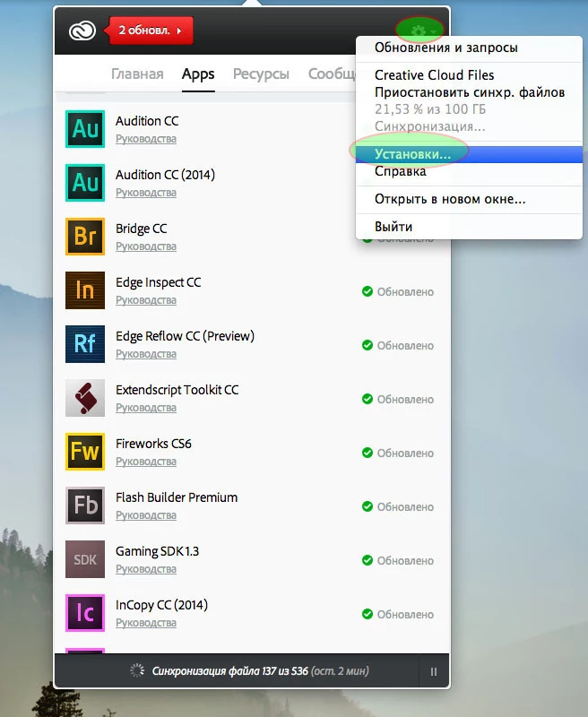Screen dimensions: 588x717
Task: Click the Edge Inspect CC icon
Action: click(85, 290)
